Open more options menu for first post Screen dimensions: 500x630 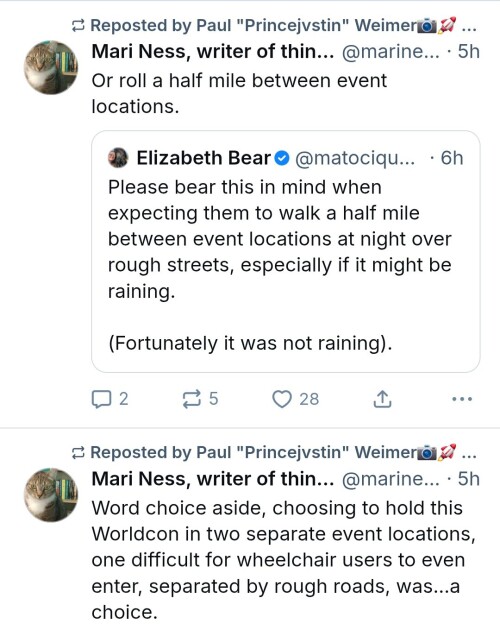[462, 399]
